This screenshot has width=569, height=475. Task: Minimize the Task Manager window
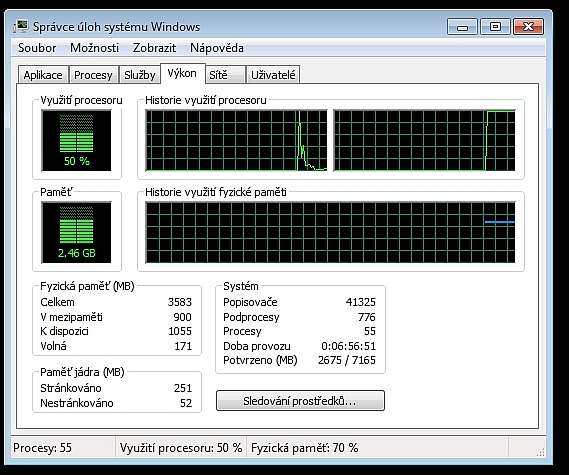pyautogui.click(x=462, y=27)
